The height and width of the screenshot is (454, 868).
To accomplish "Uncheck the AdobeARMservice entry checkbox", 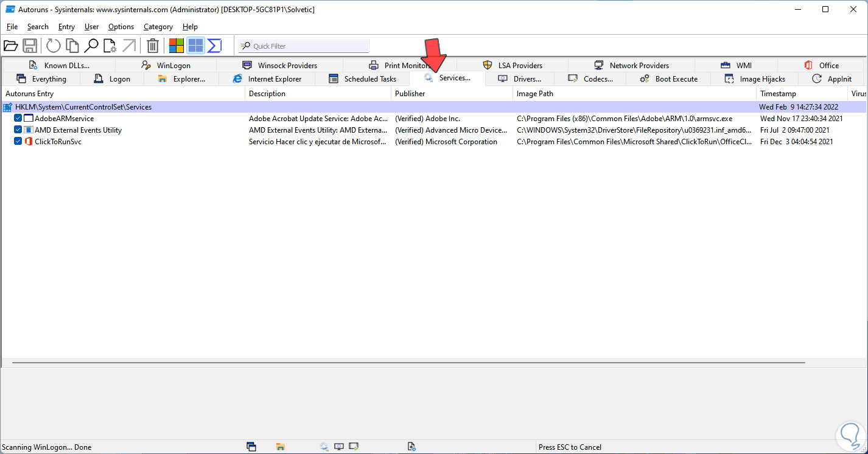I will point(18,119).
